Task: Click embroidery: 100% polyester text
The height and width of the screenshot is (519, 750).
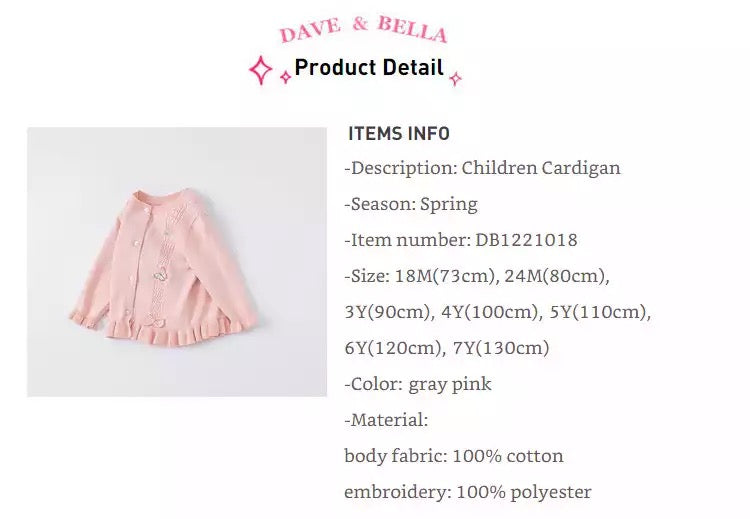Action: [x=468, y=492]
